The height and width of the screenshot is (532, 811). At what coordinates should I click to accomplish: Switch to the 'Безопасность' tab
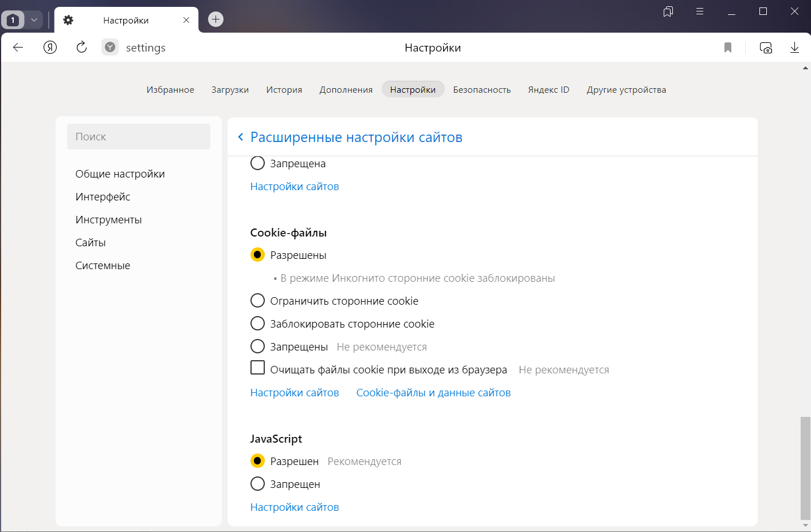[x=481, y=89]
